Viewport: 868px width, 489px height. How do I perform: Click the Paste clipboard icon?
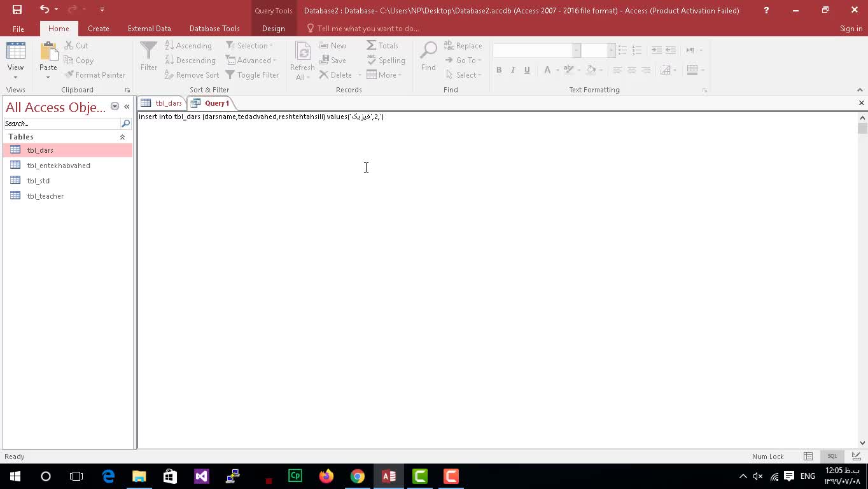click(x=48, y=52)
